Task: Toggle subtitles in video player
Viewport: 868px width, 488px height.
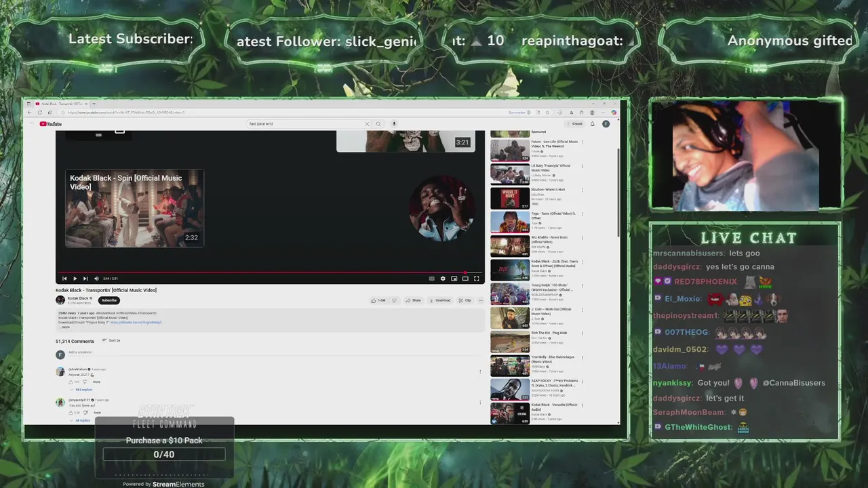Action: click(x=431, y=279)
